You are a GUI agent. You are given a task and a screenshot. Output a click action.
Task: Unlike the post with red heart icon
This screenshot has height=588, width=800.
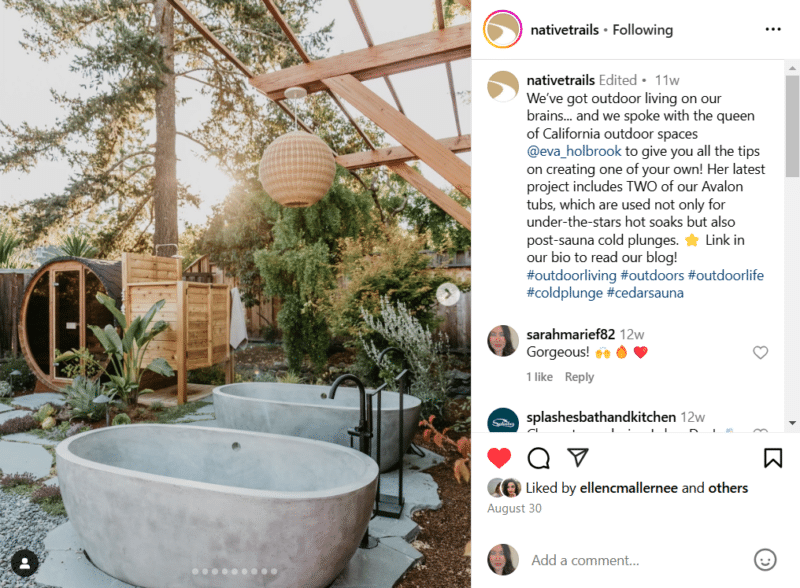pyautogui.click(x=499, y=458)
